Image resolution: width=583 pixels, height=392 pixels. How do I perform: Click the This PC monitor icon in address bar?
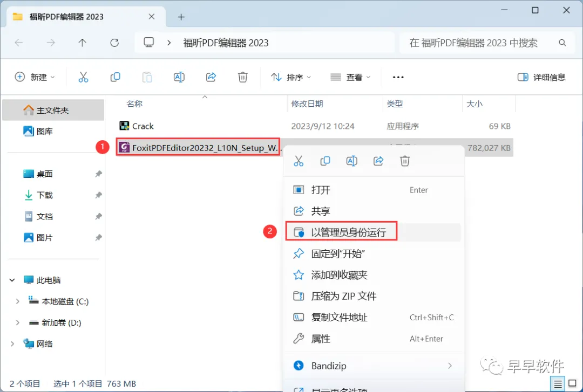[x=149, y=43]
